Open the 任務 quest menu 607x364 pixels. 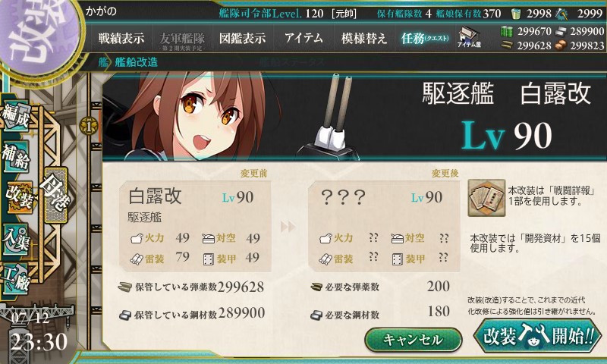pyautogui.click(x=425, y=38)
